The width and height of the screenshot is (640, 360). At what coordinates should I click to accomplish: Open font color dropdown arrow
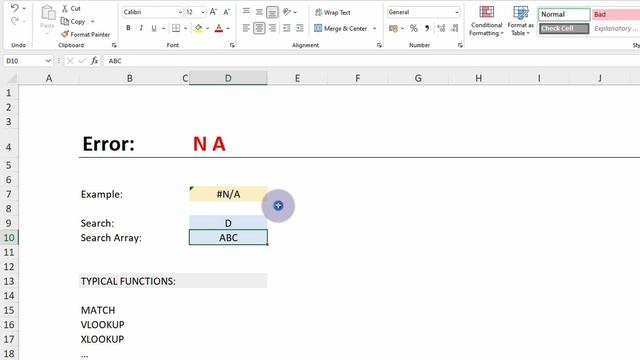click(228, 29)
